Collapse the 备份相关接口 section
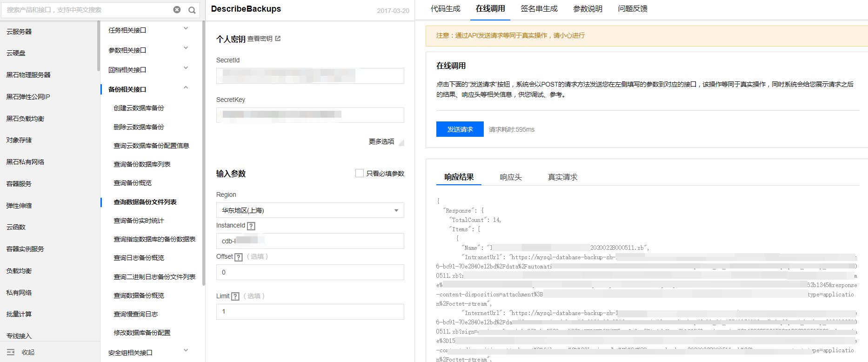 pyautogui.click(x=186, y=88)
